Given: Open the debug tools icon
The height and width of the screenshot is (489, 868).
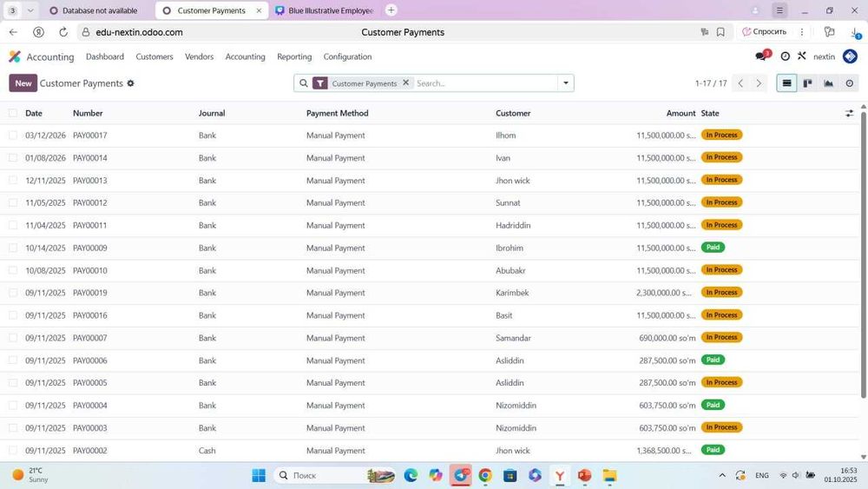Looking at the screenshot, I should point(801,56).
